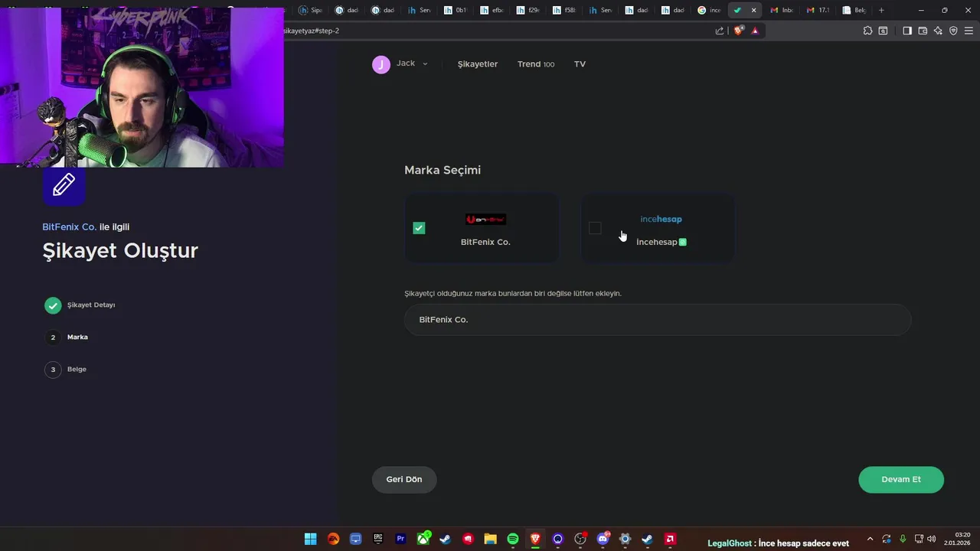Open the Trend 100 menu item

point(536,64)
